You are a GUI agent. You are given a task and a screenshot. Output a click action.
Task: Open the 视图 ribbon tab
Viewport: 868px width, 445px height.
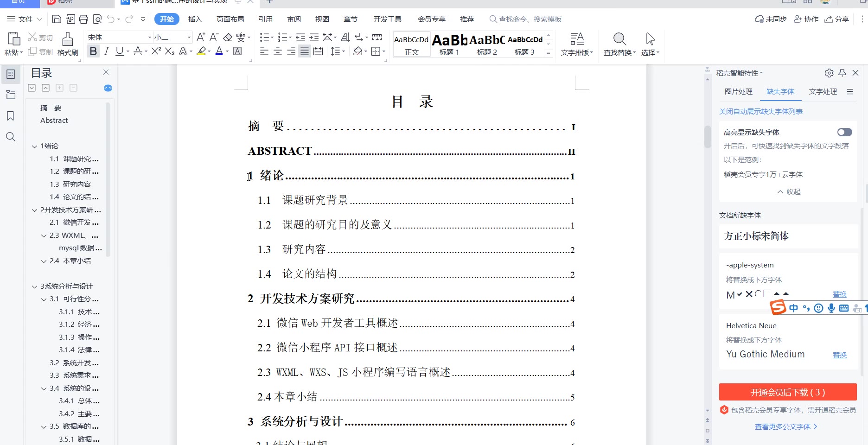pyautogui.click(x=322, y=19)
